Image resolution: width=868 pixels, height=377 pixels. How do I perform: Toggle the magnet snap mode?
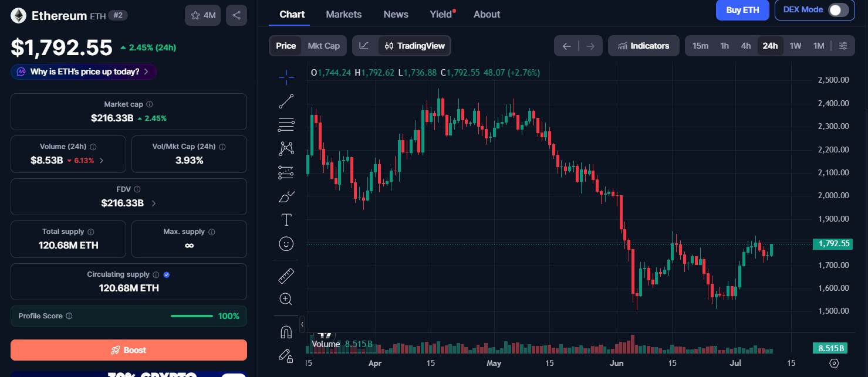pos(286,332)
